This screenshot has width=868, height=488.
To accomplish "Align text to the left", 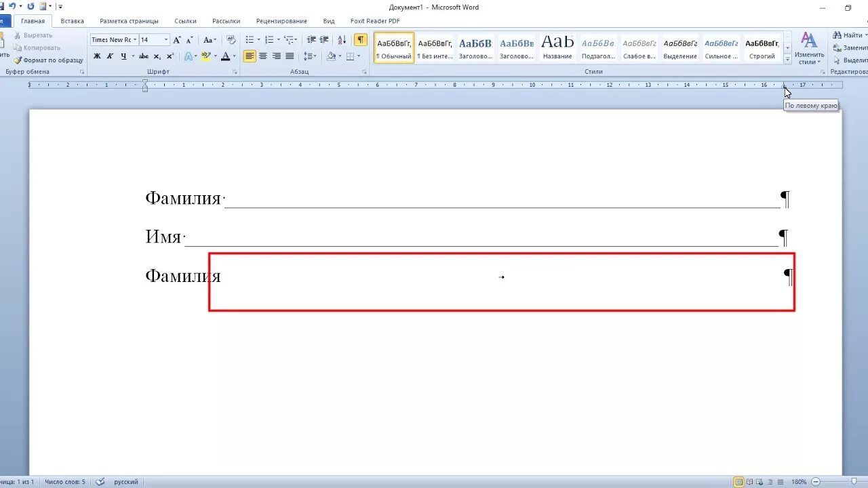I will pyautogui.click(x=250, y=56).
